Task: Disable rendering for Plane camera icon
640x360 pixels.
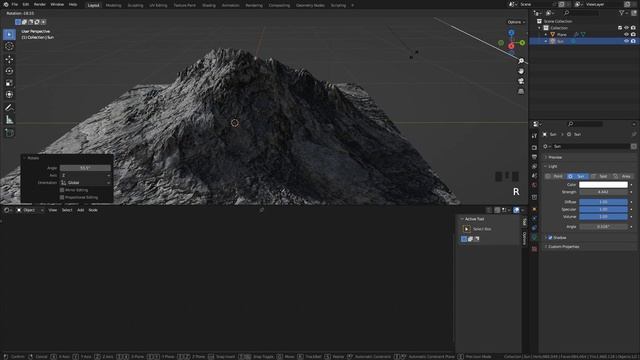Action: (633, 35)
